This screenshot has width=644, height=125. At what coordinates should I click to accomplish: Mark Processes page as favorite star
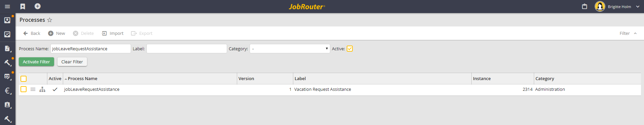coord(50,20)
